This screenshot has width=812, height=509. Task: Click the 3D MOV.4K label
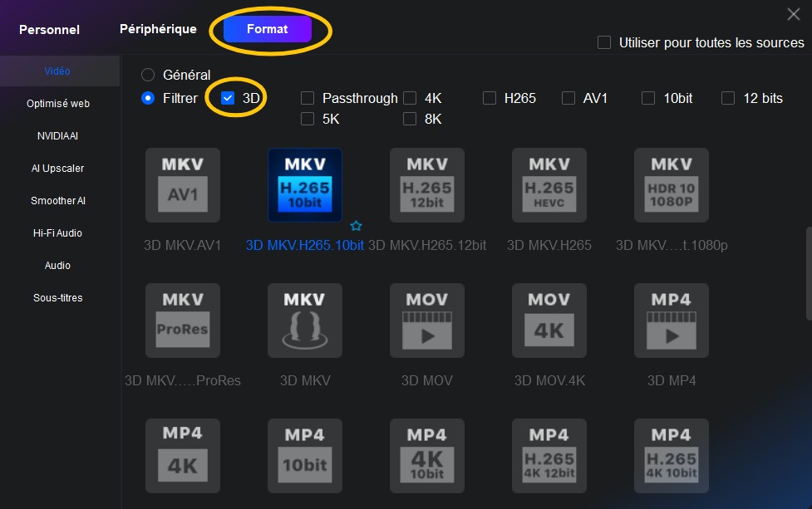[x=549, y=381]
